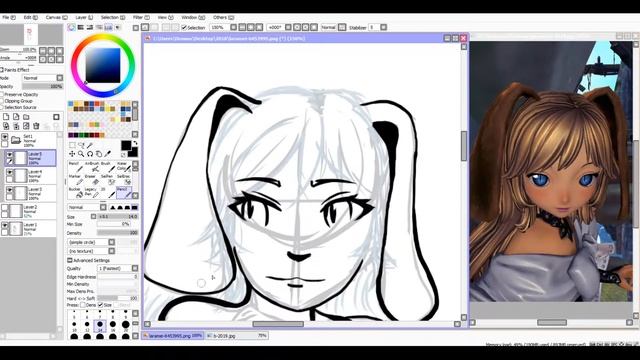The height and width of the screenshot is (360, 640).
Task: Open the Stabilizer value dropdown
Action: pos(384,27)
